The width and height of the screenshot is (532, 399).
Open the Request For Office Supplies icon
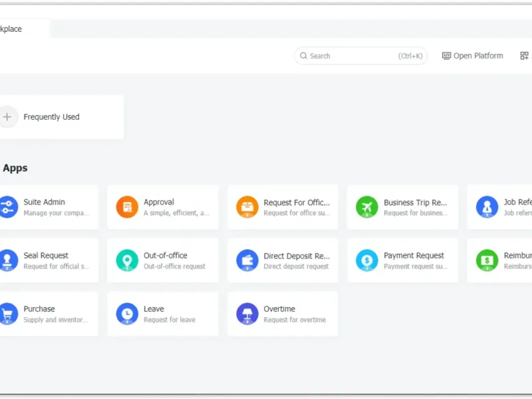point(247,207)
